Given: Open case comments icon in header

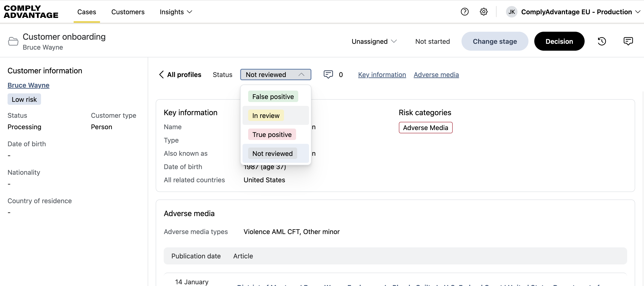Looking at the screenshot, I should click(x=628, y=41).
